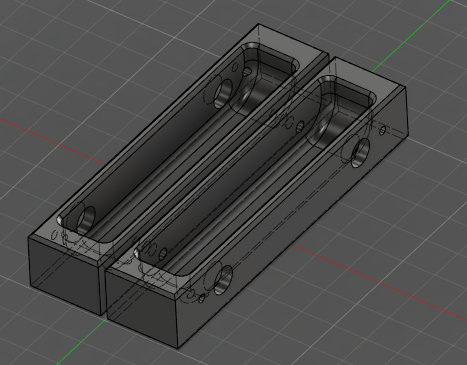
Task: Select the large hole inside left pocket's near end
Action: (x=86, y=220)
